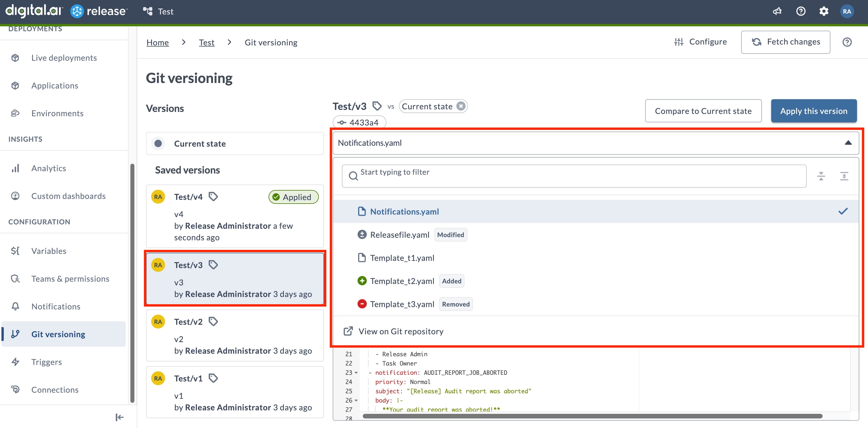Select Releasefile.yaml from file list
The height and width of the screenshot is (428, 868).
(x=399, y=235)
